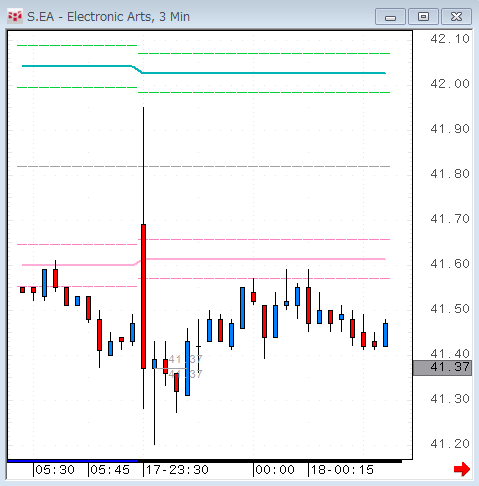Click the blue horizontal scrollbar segment
The height and width of the screenshot is (486, 479).
(x=72, y=461)
